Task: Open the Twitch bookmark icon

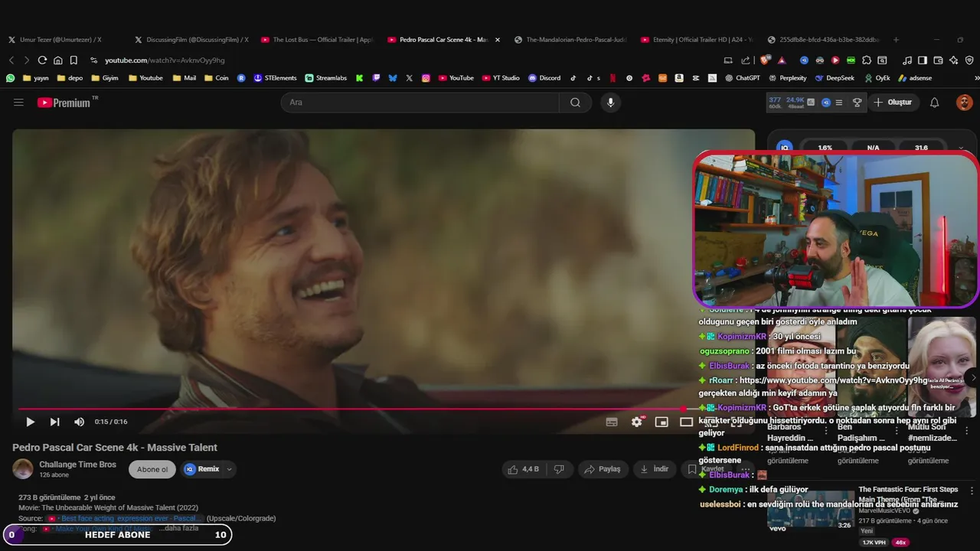Action: [x=376, y=77]
